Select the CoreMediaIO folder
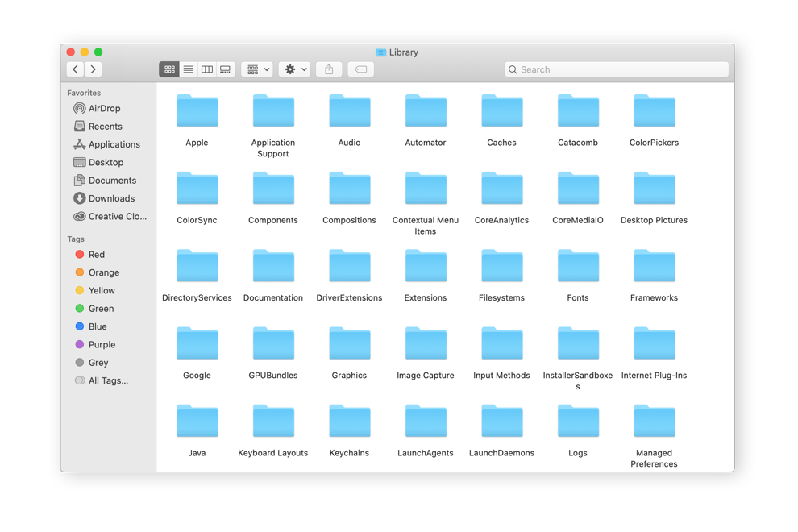The height and width of the screenshot is (532, 798). tap(578, 198)
